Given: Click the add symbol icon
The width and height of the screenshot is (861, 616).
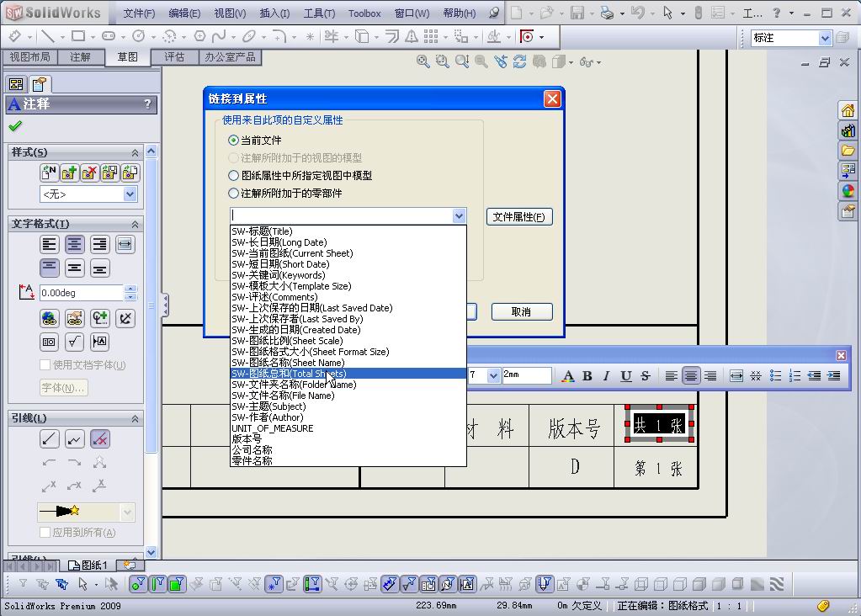Looking at the screenshot, I should 100,318.
